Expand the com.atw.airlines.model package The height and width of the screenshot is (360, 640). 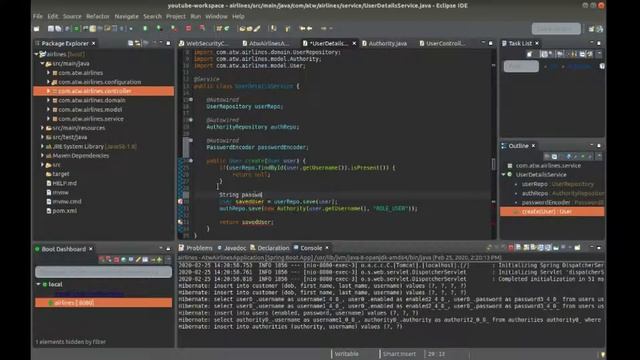(48, 109)
